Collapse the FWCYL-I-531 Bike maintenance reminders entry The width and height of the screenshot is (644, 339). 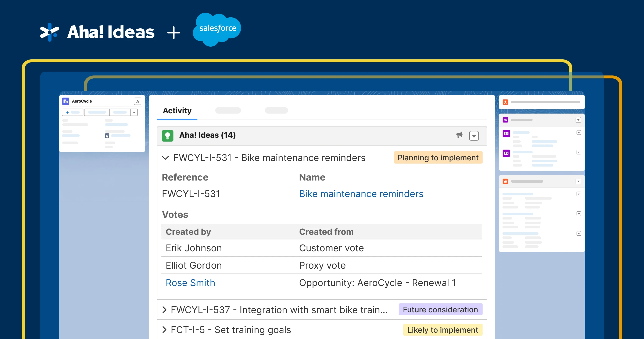165,158
